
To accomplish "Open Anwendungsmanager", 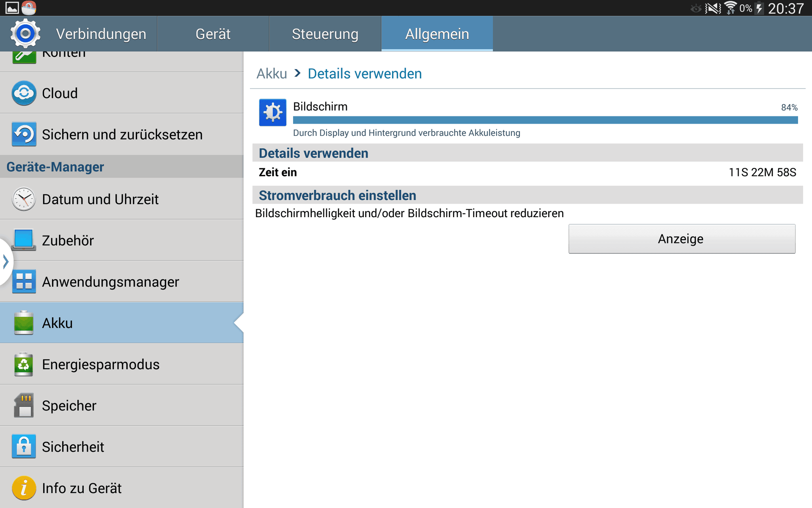I will point(122,282).
